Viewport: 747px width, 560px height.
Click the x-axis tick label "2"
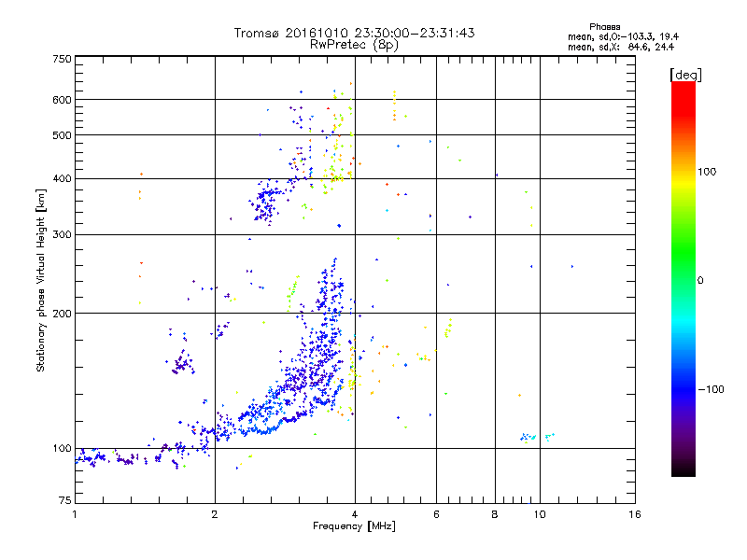215,514
